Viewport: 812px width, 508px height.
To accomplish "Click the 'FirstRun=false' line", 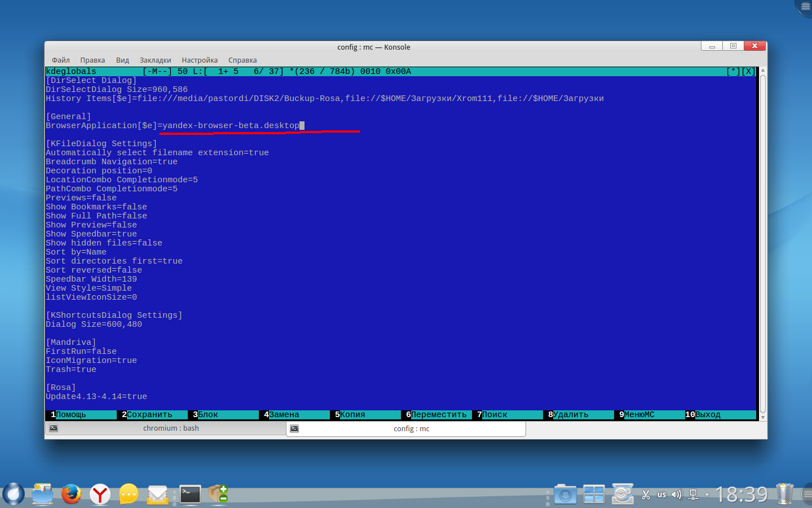I will (x=81, y=352).
